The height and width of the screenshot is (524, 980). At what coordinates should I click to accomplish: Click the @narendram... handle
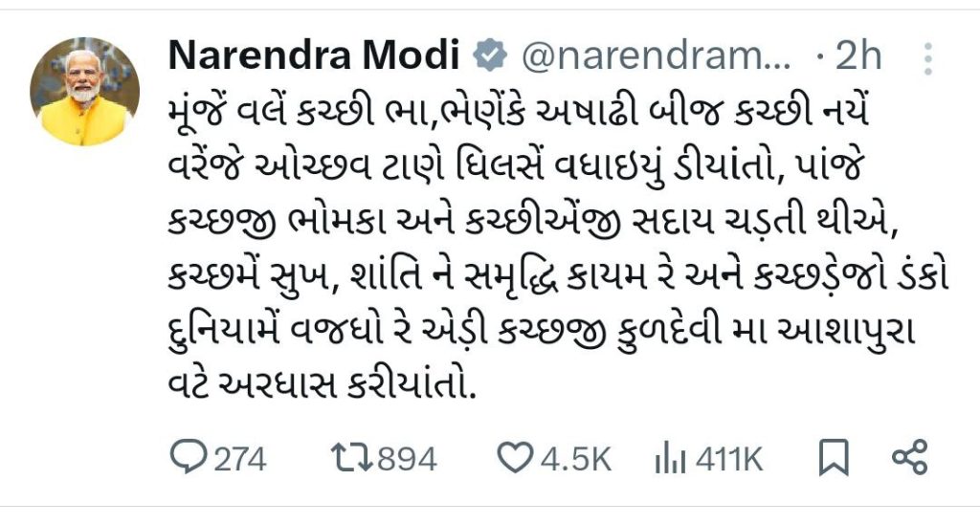[x=656, y=57]
